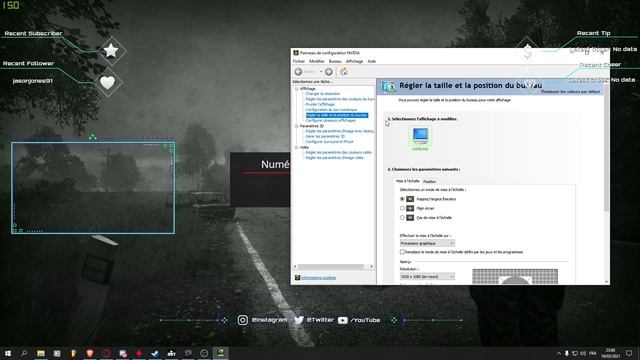640x360 pixels.
Task: Click the NVIDIA forward arrow toolbar button
Action: [329, 72]
